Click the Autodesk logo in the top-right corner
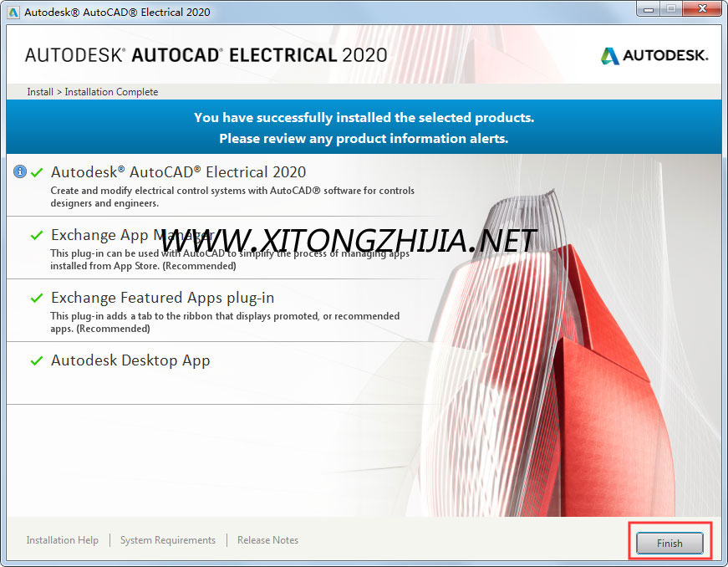The height and width of the screenshot is (567, 728). [x=654, y=55]
